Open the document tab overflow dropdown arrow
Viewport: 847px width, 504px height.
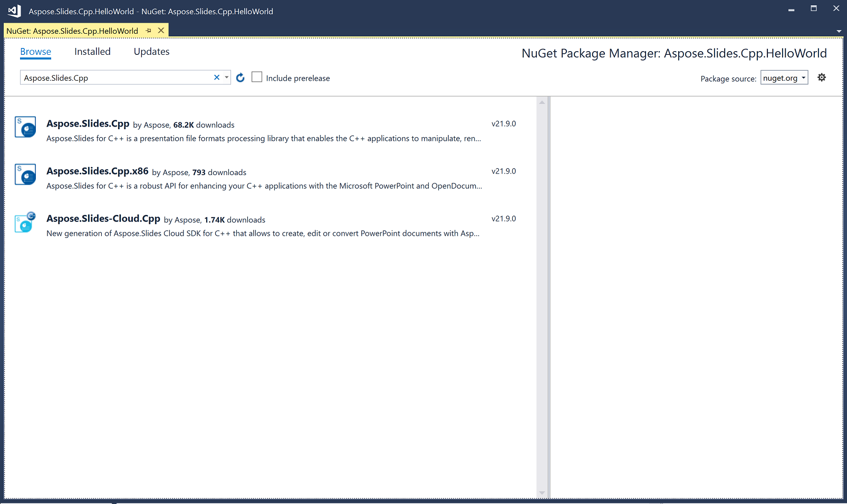(x=839, y=31)
